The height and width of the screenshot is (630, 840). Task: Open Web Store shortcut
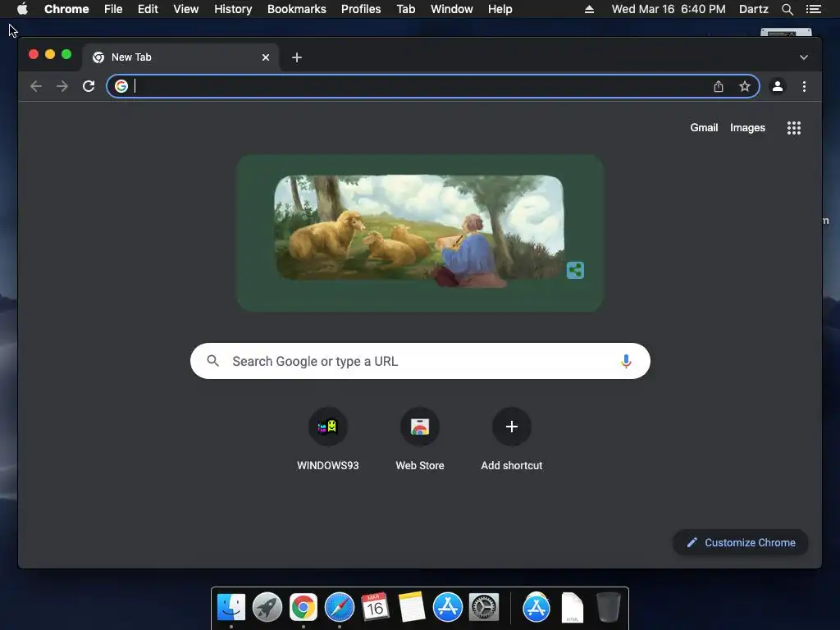420,438
